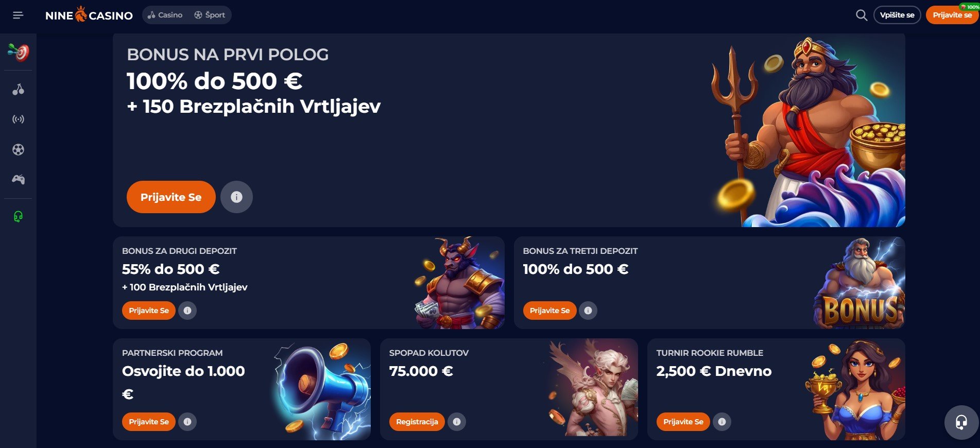Select the cherries slots sidebar icon

tap(18, 90)
